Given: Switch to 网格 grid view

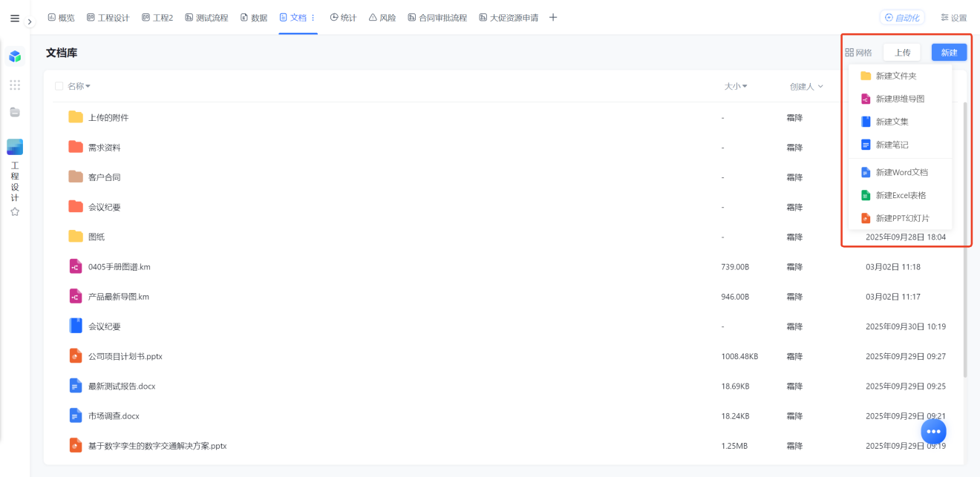Looking at the screenshot, I should click(x=858, y=53).
